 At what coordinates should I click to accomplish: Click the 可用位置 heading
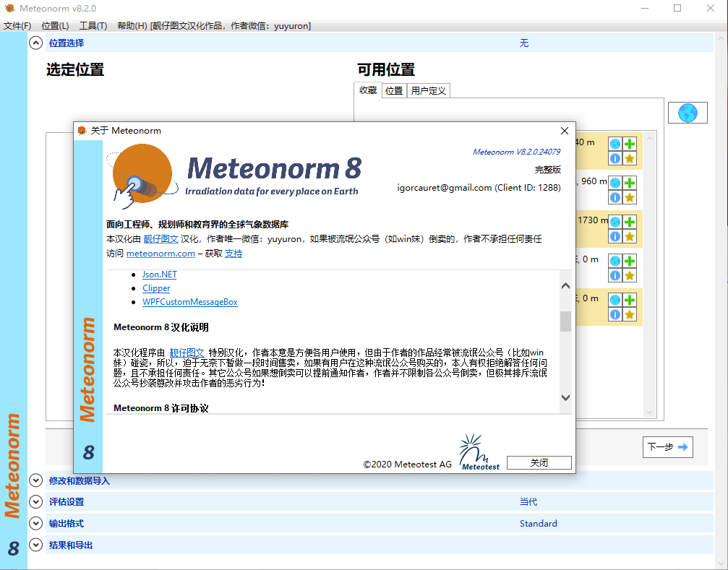[x=386, y=69]
